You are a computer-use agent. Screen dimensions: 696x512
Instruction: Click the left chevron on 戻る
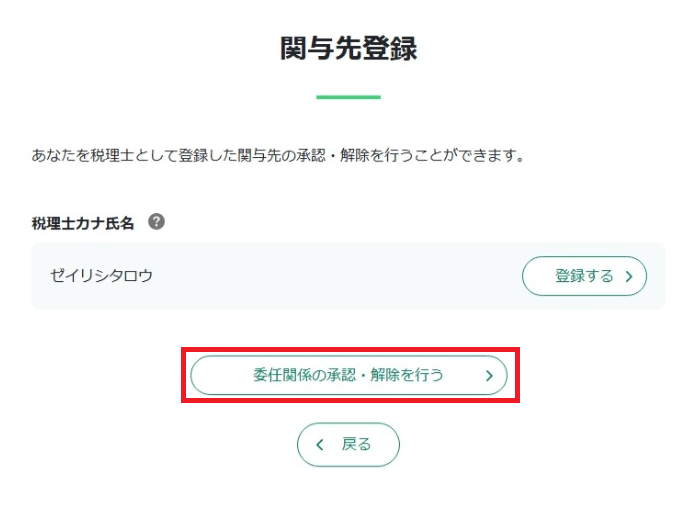tap(320, 445)
